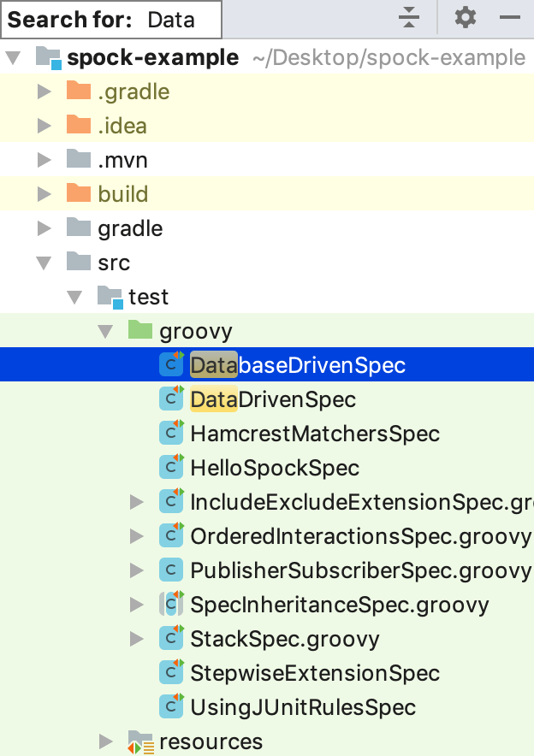Expand the StackSpec.groovy tree node
This screenshot has width=534, height=756.
(x=136, y=638)
